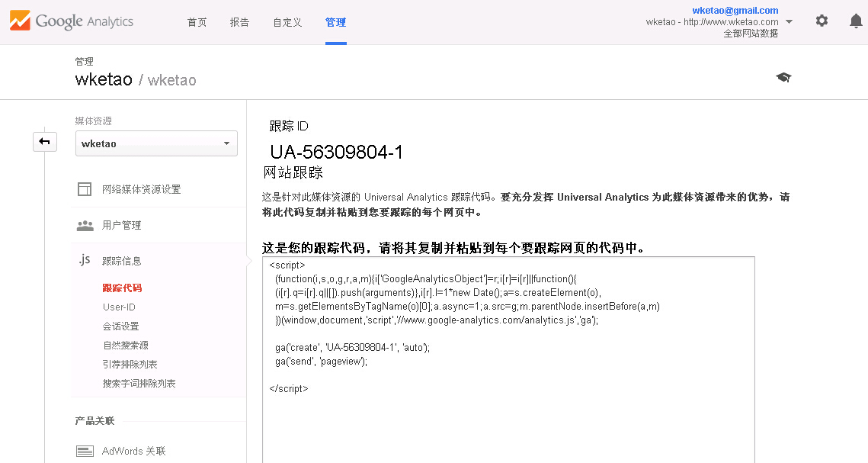Click inside the tracking code text box

tap(508, 359)
